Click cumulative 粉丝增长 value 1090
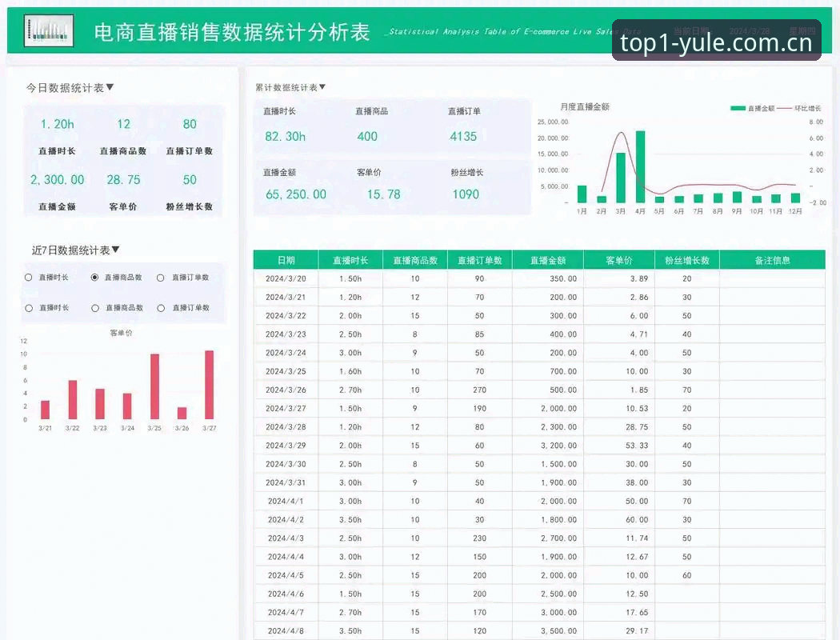This screenshot has height=640, width=840. [x=466, y=194]
